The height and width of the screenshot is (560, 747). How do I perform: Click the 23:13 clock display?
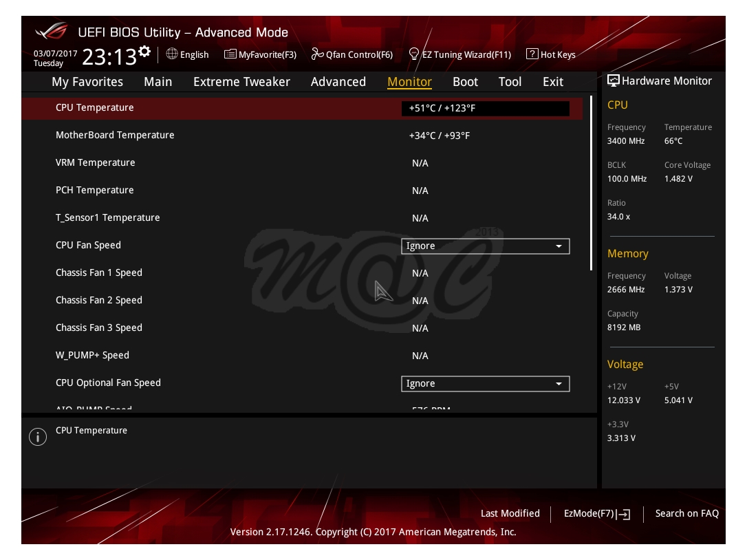(109, 57)
